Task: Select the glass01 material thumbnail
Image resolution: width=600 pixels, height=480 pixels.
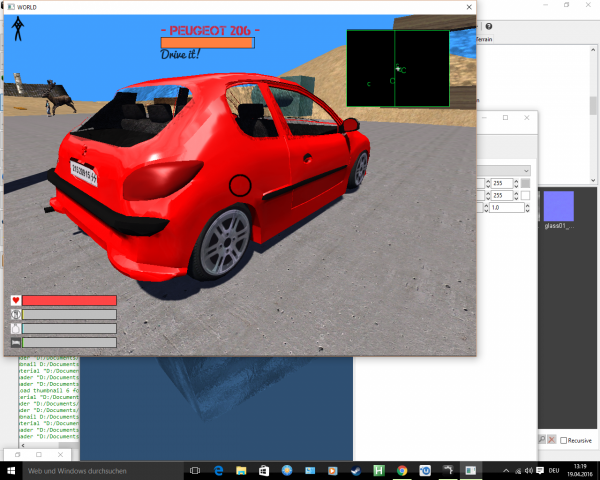Action: tap(556, 206)
